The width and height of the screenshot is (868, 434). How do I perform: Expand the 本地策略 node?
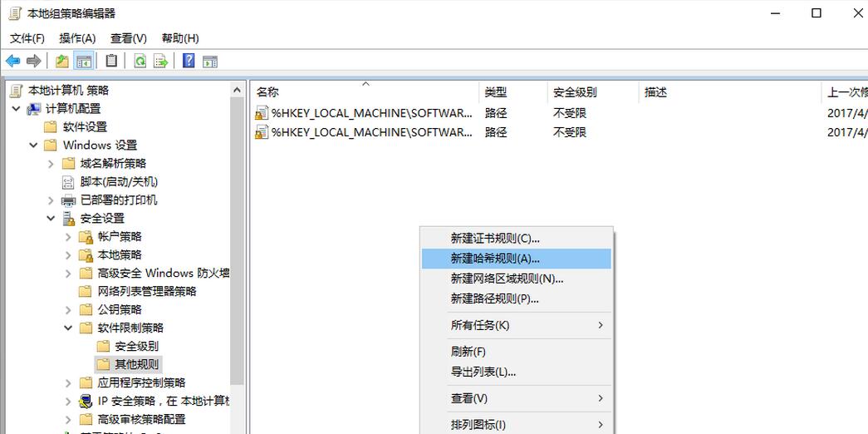click(x=68, y=255)
